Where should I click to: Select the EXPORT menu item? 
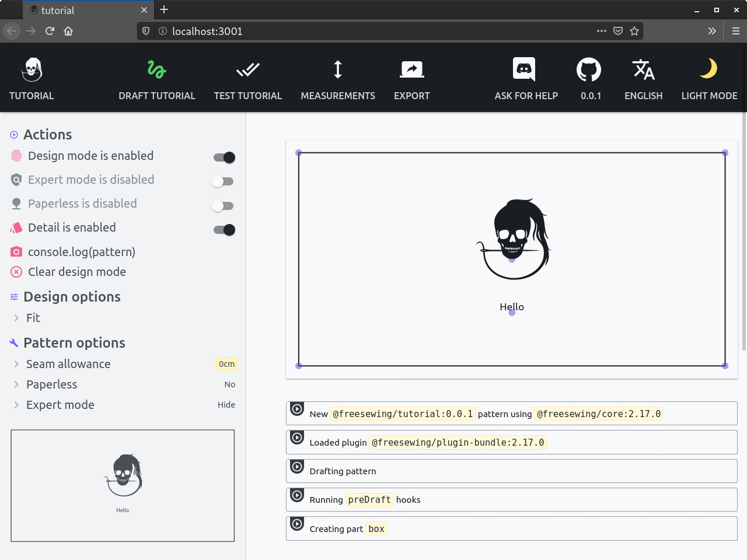412,96
